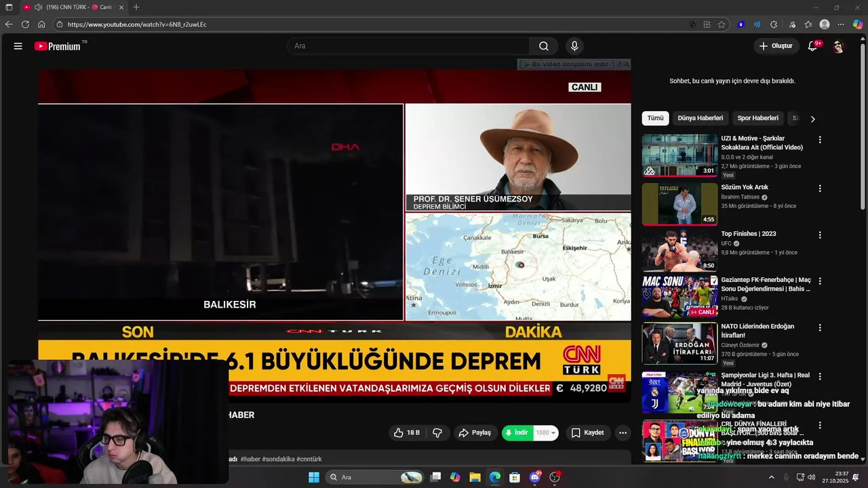Open Task View from taskbar
868x488 pixels.
click(435, 477)
